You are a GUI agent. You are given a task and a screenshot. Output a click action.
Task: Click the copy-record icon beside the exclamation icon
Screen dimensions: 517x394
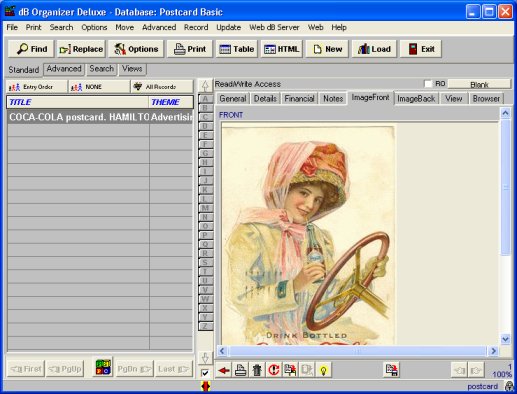[x=290, y=370]
